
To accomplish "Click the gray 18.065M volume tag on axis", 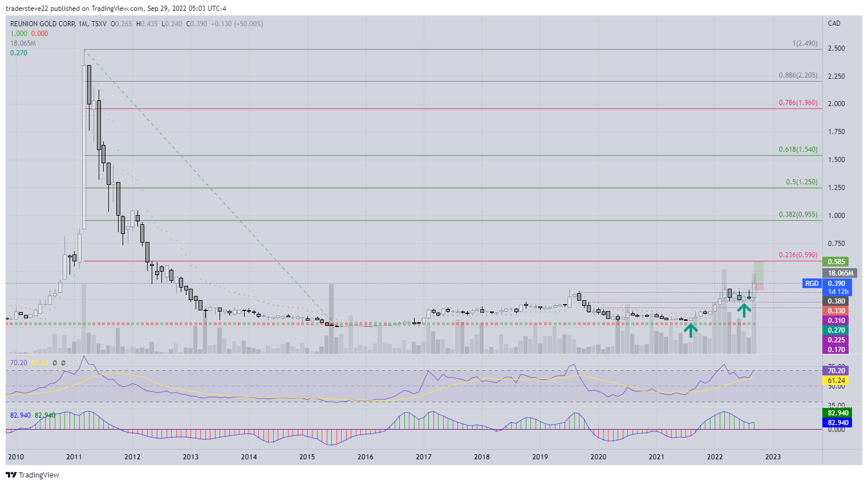I will pyautogui.click(x=841, y=273).
